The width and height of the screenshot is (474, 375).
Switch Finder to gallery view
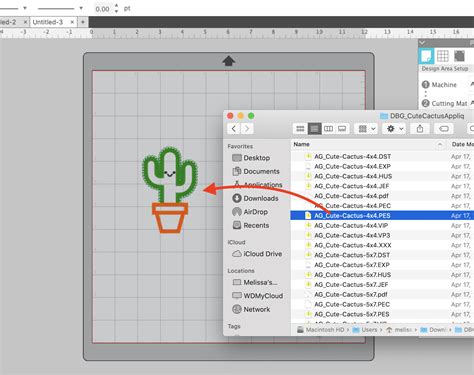coord(342,129)
